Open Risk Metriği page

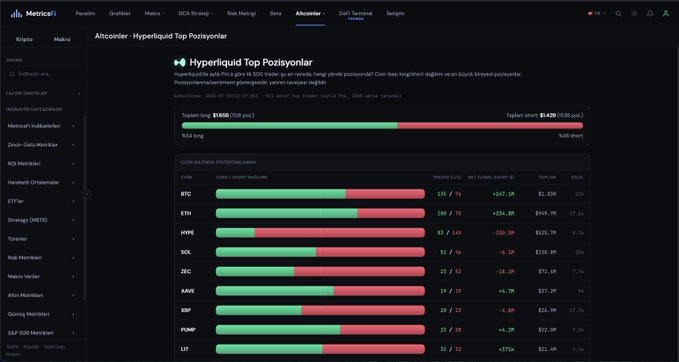coord(241,13)
